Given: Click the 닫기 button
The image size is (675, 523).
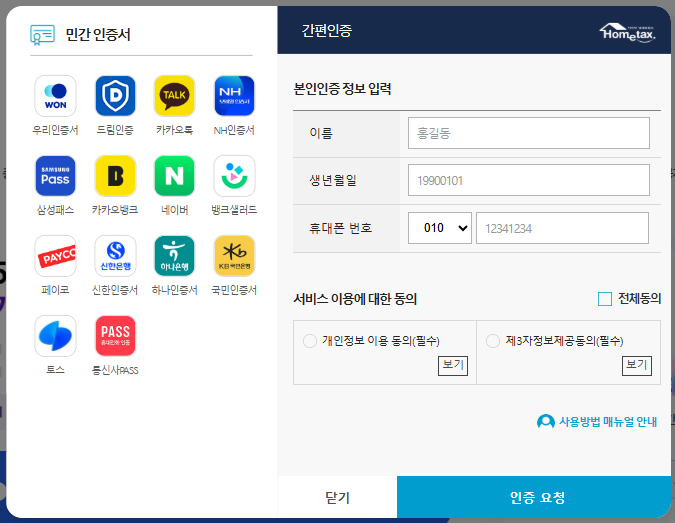Looking at the screenshot, I should (x=337, y=497).
